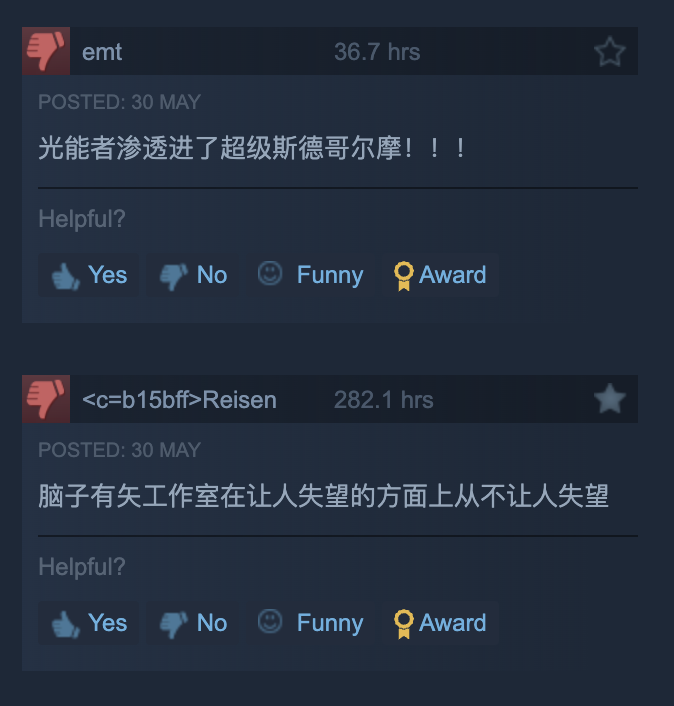
Task: Click thumbs-down icon beside emt's name
Action: (x=46, y=51)
